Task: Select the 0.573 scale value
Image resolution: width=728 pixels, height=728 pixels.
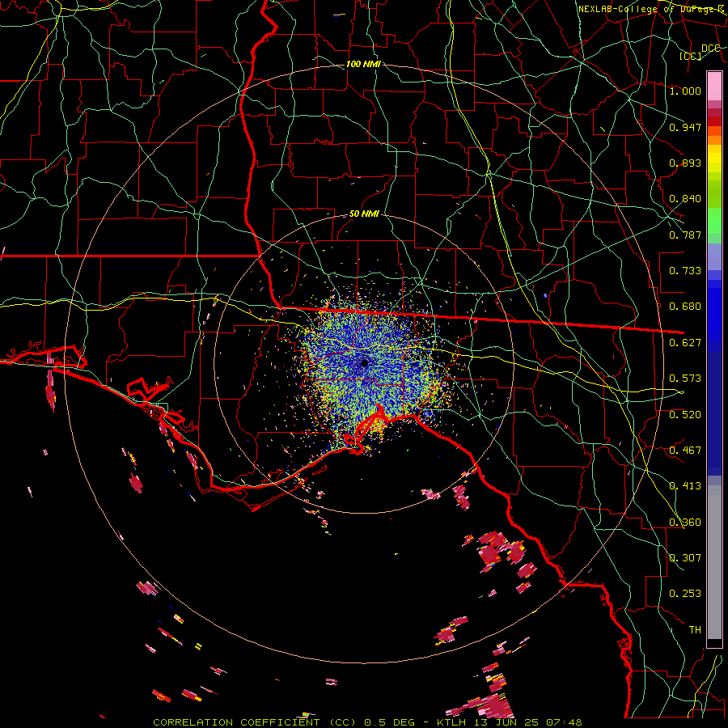Action: point(685,379)
